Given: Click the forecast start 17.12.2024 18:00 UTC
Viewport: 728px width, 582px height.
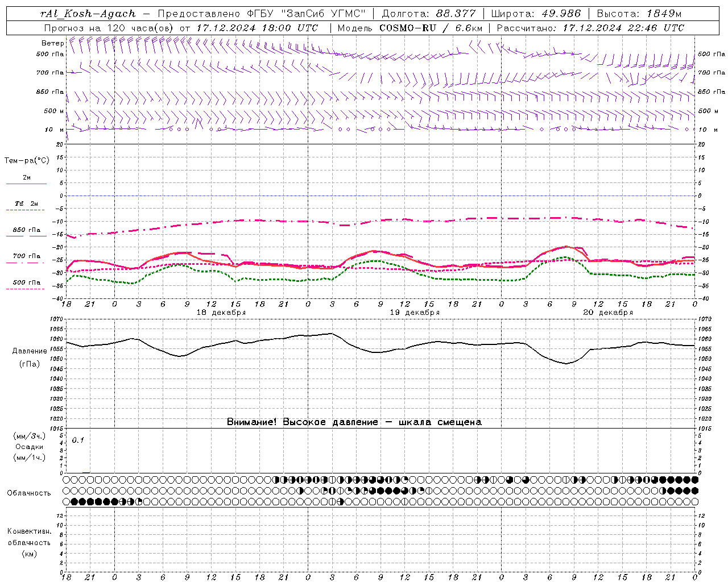Looking at the screenshot, I should (x=257, y=28).
